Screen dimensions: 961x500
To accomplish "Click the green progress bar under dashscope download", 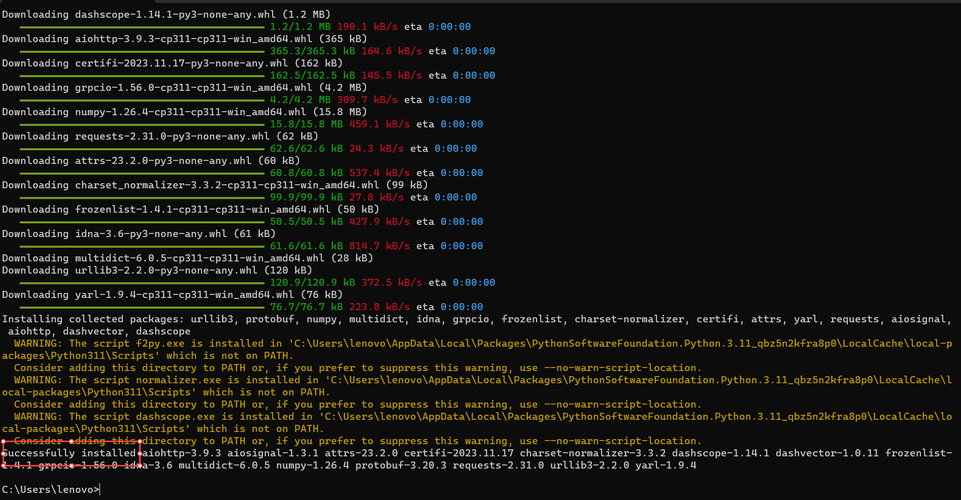I will 142,27.
